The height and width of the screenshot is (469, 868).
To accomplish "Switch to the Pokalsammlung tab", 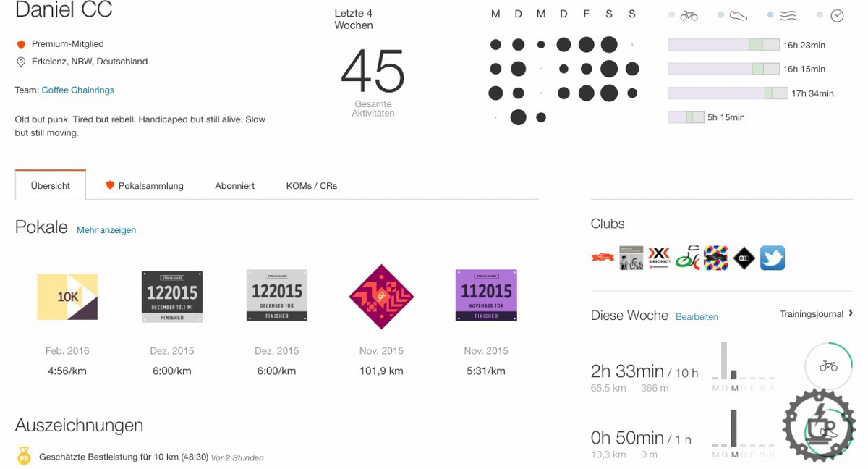I will point(144,185).
